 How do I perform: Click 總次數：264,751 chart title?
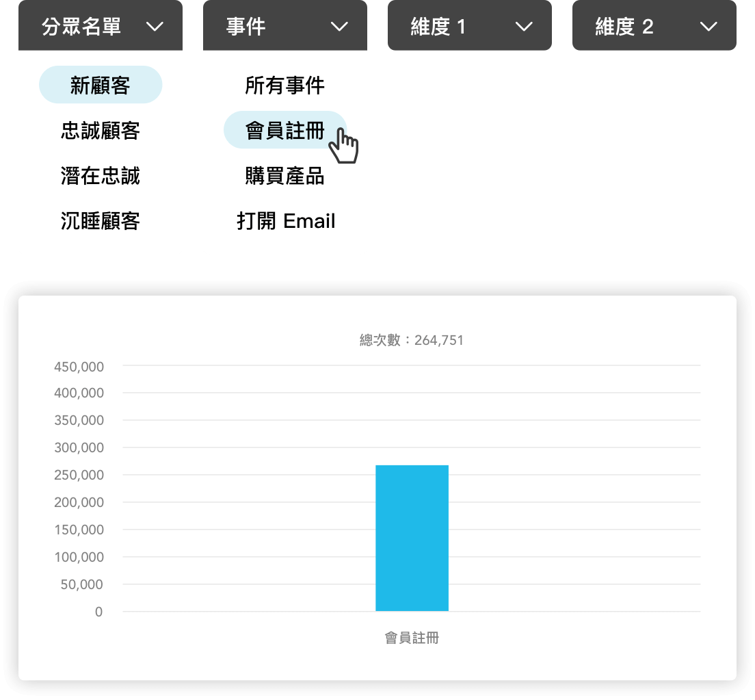pos(412,340)
